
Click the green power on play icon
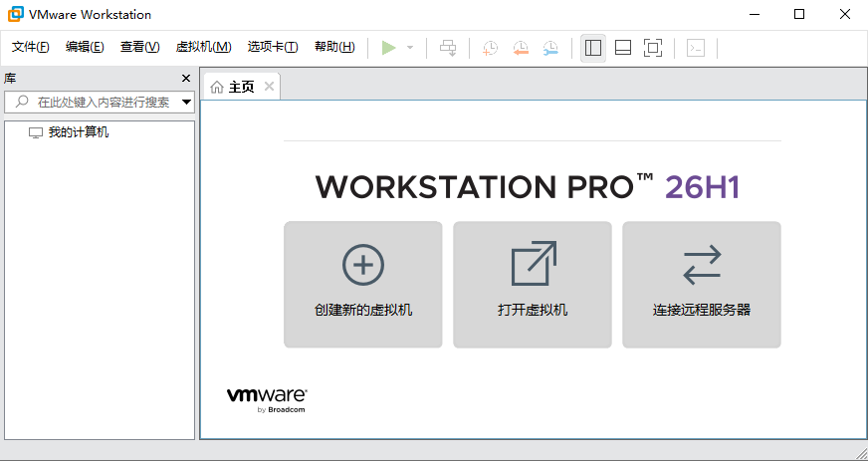[x=388, y=48]
